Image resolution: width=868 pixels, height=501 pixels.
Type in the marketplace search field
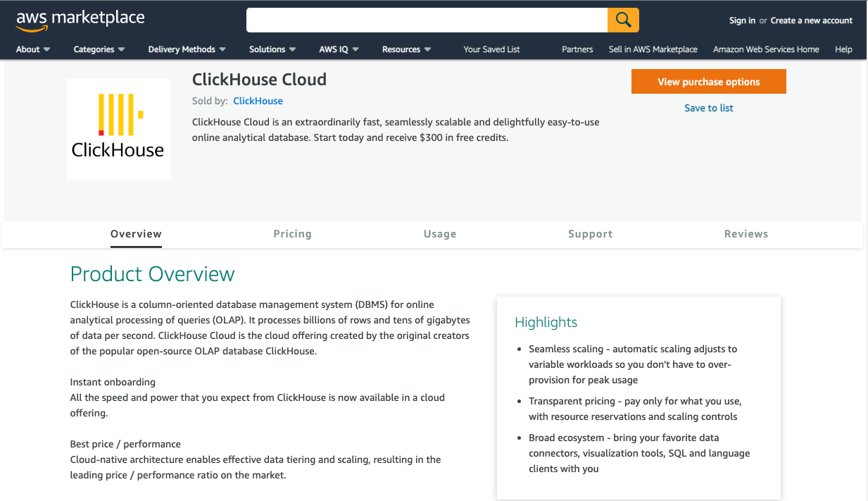(427, 20)
